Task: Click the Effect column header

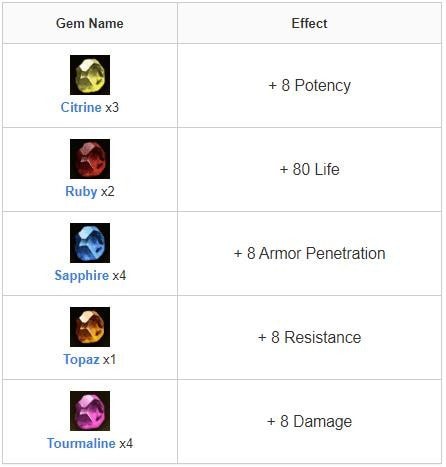Action: click(309, 23)
